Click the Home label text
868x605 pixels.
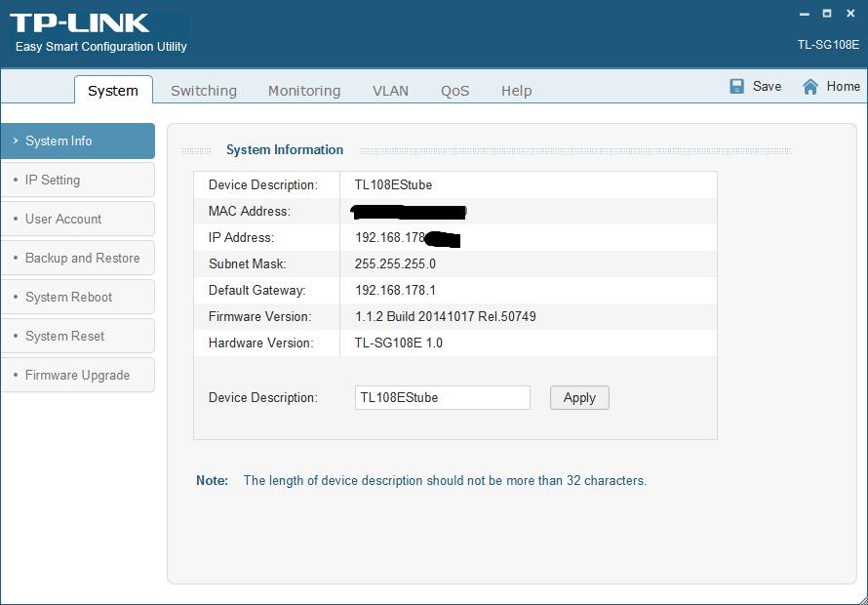coord(843,87)
